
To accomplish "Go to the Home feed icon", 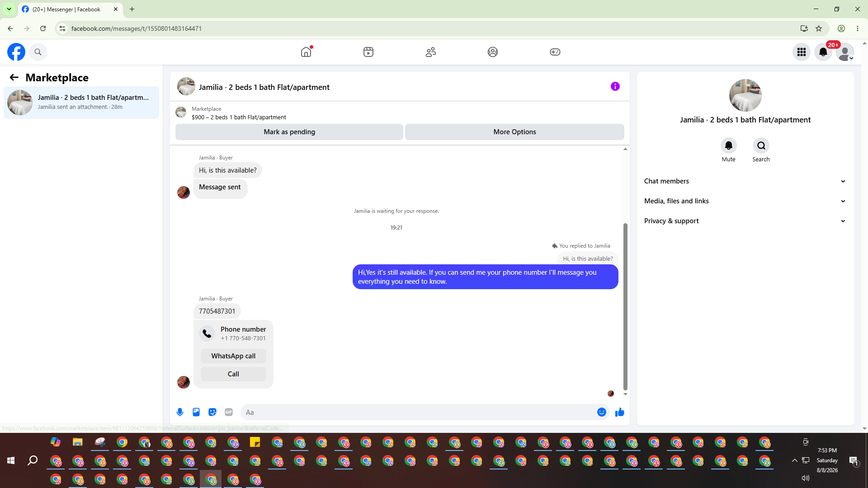I will tap(306, 52).
